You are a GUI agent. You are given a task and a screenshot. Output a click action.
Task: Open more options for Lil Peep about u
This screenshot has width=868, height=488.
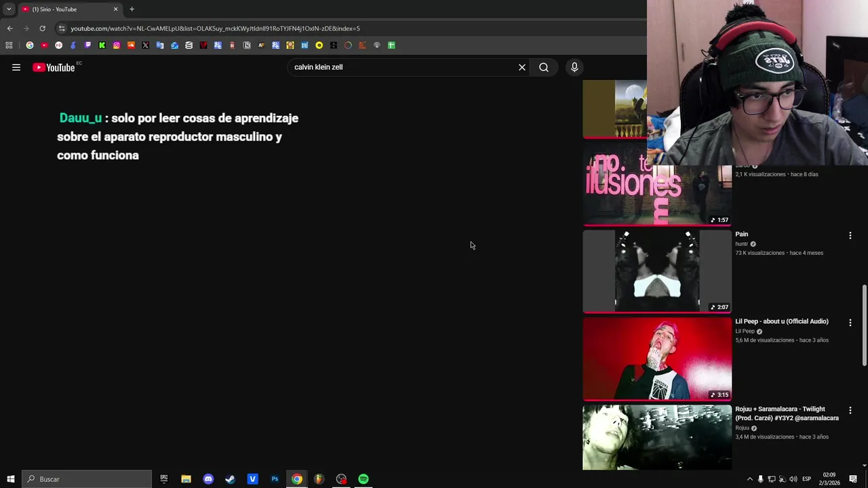(850, 323)
